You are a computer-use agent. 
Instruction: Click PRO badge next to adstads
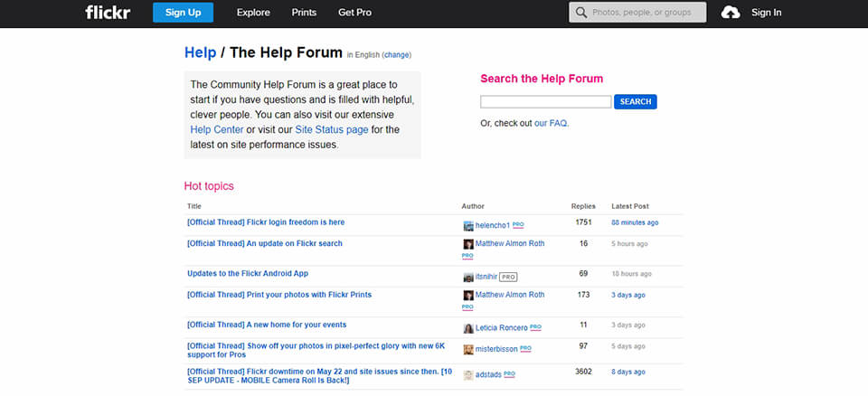tap(509, 373)
